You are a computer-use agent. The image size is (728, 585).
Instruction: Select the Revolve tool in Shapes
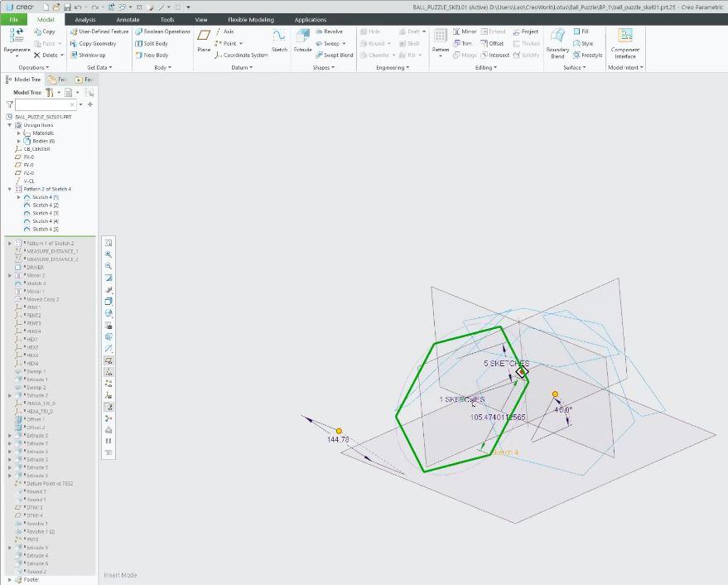click(x=328, y=31)
